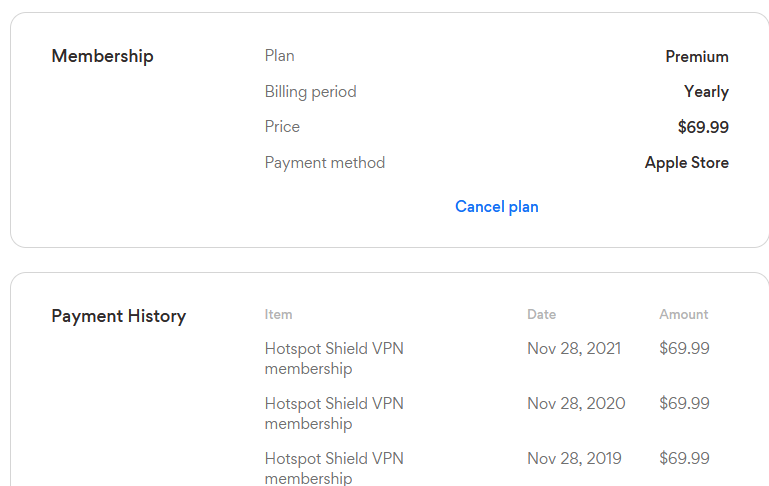Click the $69.99 amount for 2019
The width and height of the screenshot is (769, 486).
click(x=684, y=459)
